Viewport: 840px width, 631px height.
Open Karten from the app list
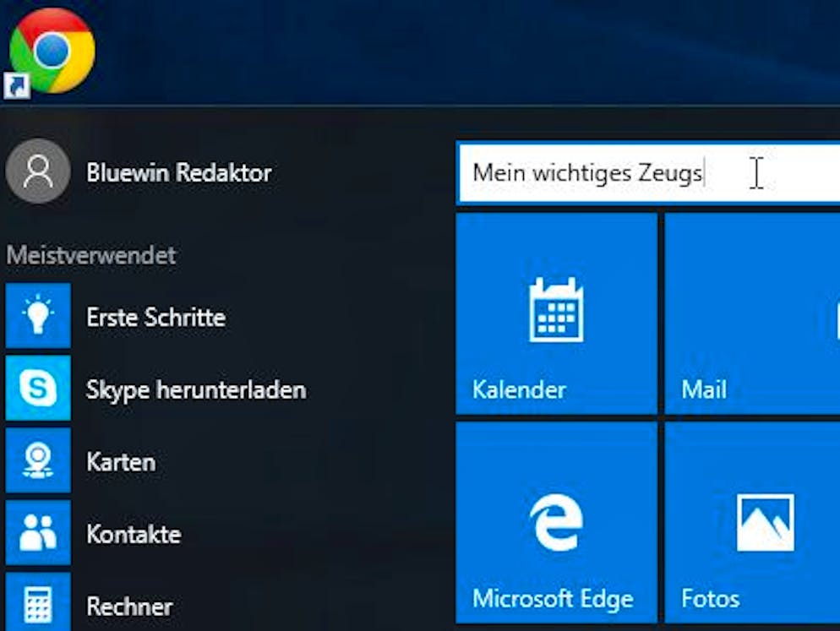tap(121, 462)
